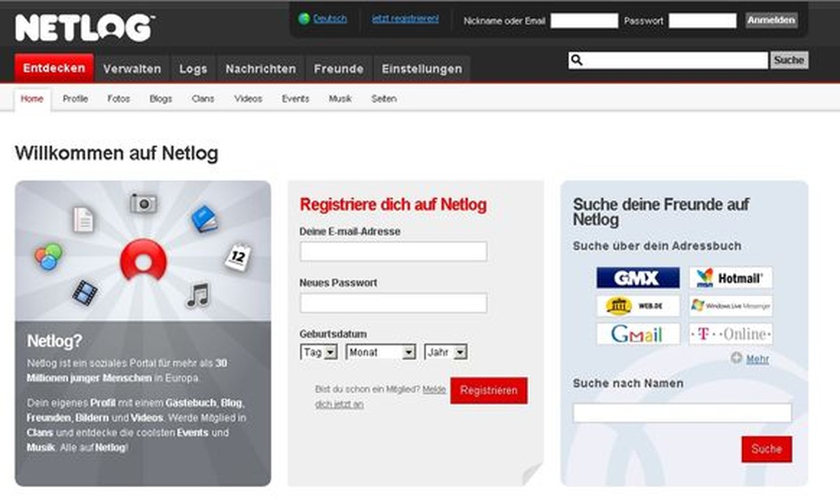
Task: Open the Nachrichten main tab
Action: click(x=260, y=69)
